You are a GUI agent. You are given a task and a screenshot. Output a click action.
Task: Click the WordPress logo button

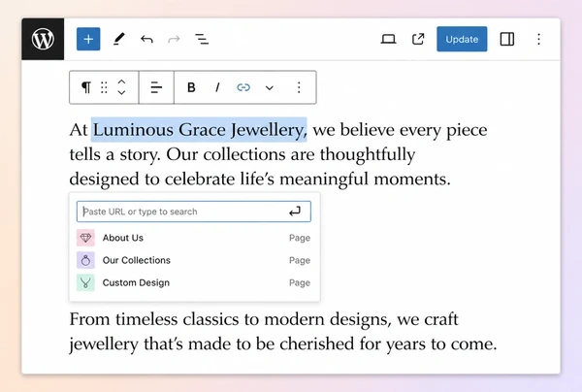coord(43,39)
